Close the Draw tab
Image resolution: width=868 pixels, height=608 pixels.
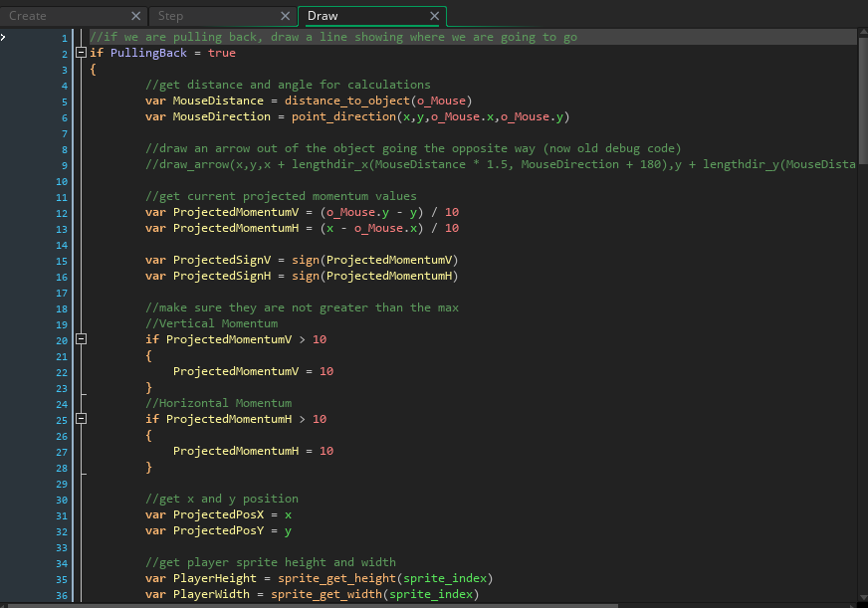click(x=435, y=16)
